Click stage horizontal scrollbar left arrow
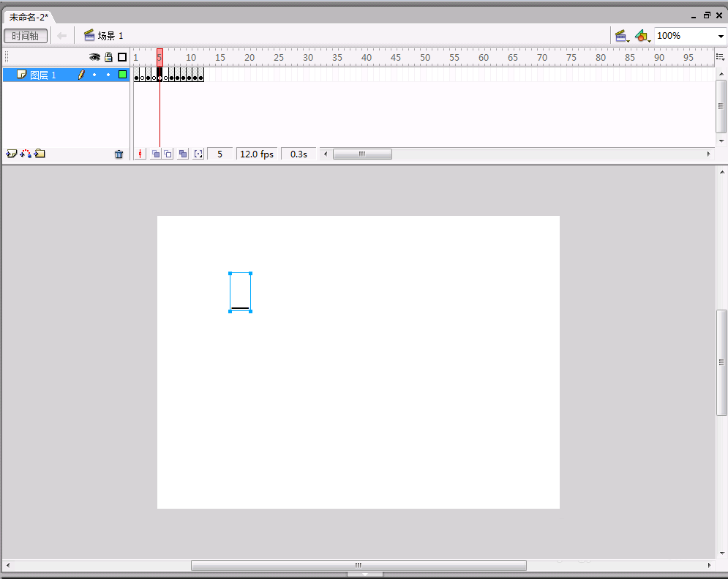This screenshot has height=579, width=728. (8, 565)
